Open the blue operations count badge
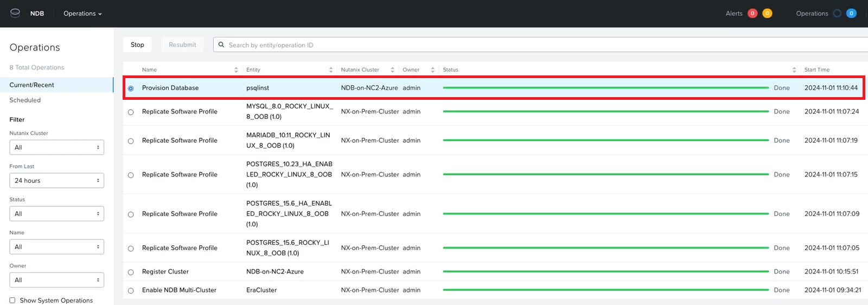868x305 pixels. pyautogui.click(x=851, y=14)
